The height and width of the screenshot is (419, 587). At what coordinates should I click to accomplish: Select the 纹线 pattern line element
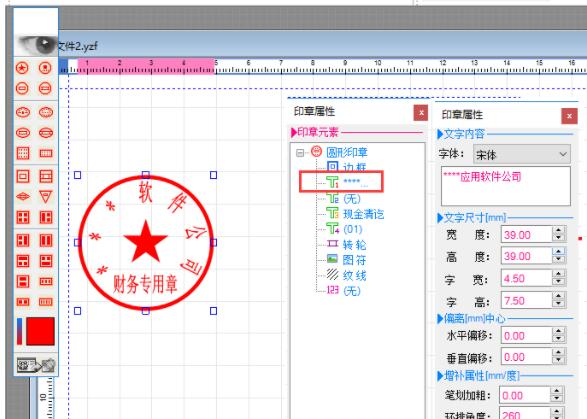[346, 275]
